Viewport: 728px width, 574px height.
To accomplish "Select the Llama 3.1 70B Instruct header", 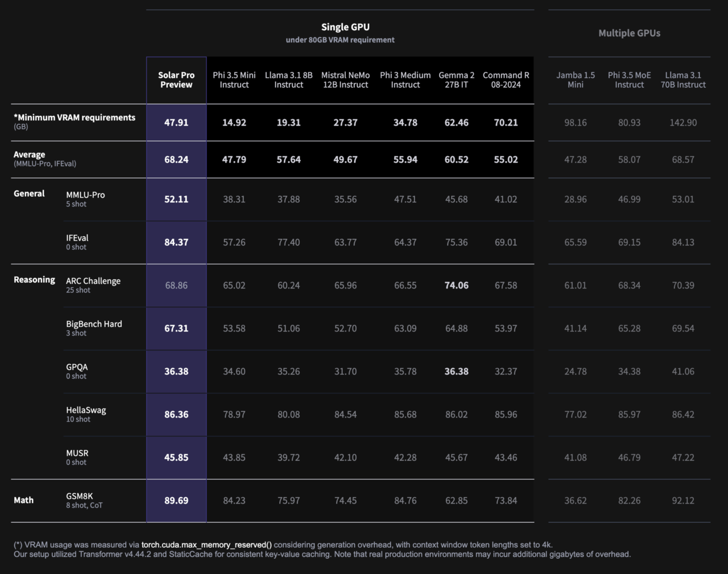I will (x=683, y=80).
